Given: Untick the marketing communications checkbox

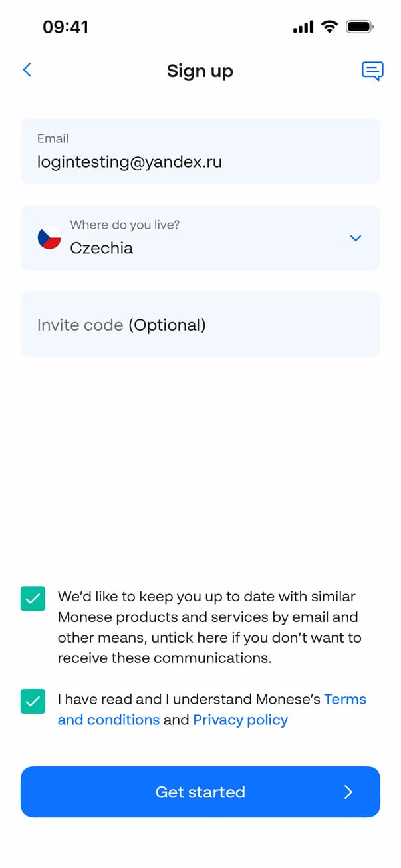Looking at the screenshot, I should (33, 599).
